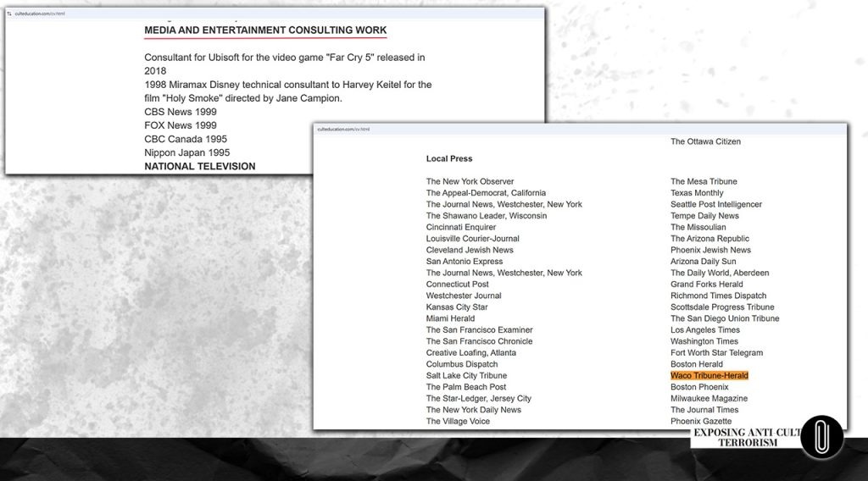The height and width of the screenshot is (481, 868).
Task: Click 'Louisville Courier-Journal'
Action: [473, 239]
